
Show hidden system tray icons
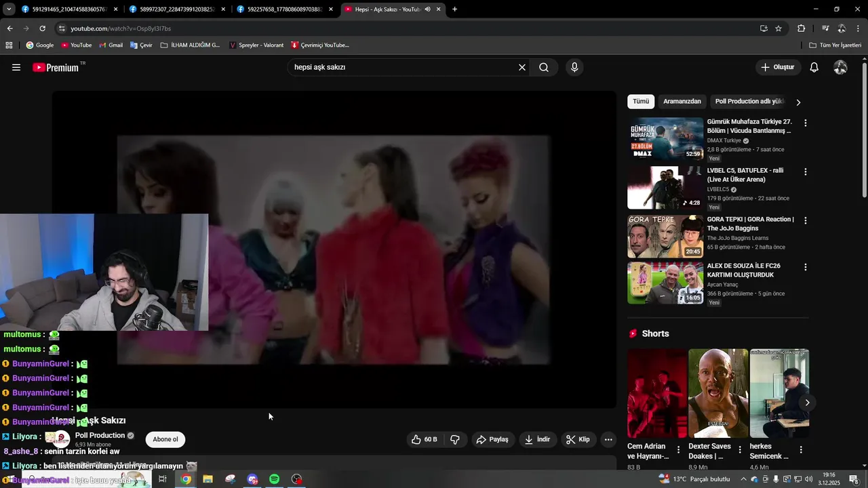[x=743, y=479]
